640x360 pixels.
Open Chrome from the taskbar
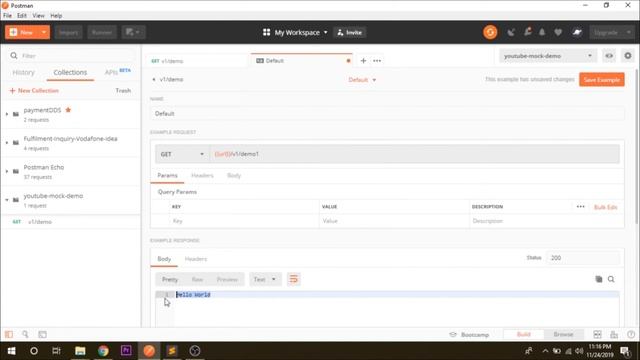pyautogui.click(x=103, y=351)
